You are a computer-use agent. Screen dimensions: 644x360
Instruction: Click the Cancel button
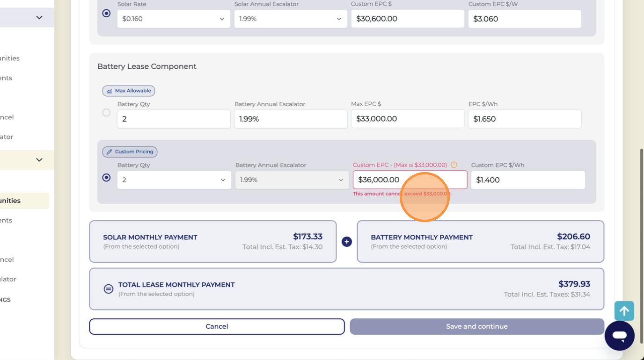[217, 326]
